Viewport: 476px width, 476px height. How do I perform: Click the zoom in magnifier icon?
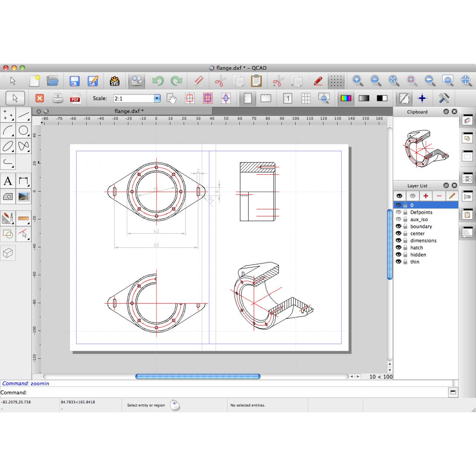pos(357,80)
